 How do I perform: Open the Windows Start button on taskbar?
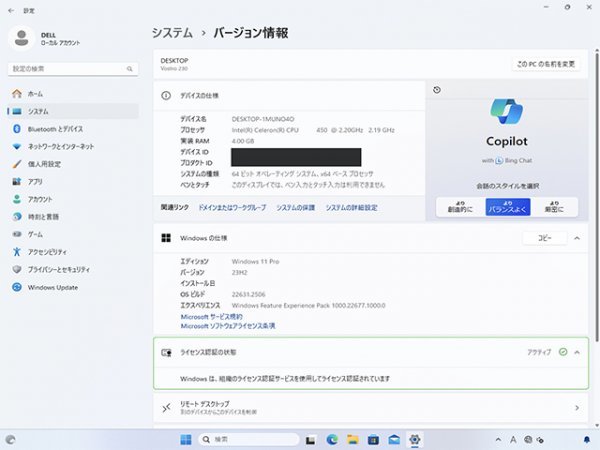pos(186,439)
